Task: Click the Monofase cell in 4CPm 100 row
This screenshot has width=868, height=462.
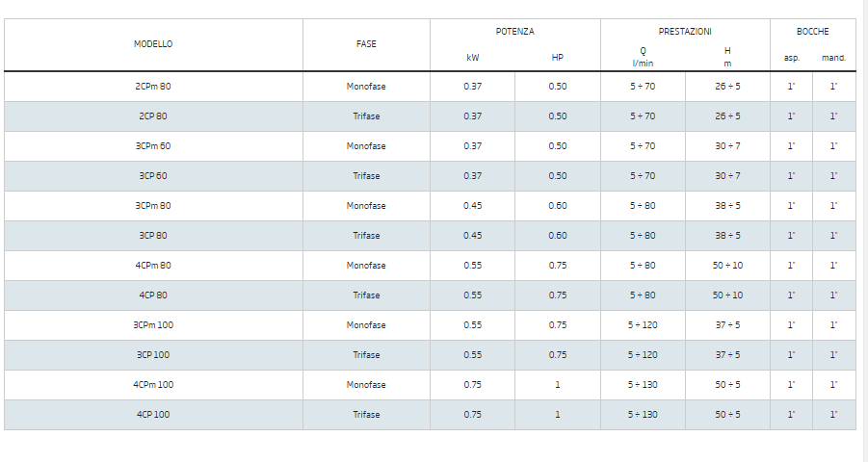Action: pos(366,385)
